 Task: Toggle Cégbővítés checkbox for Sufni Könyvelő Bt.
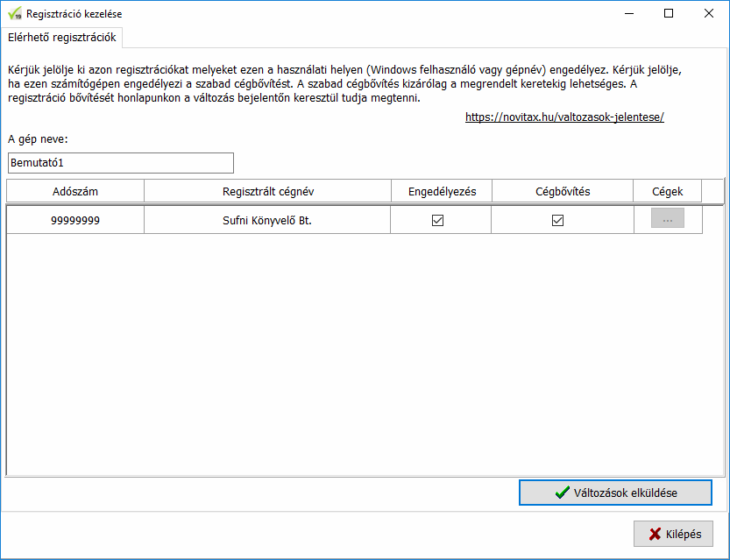(557, 220)
